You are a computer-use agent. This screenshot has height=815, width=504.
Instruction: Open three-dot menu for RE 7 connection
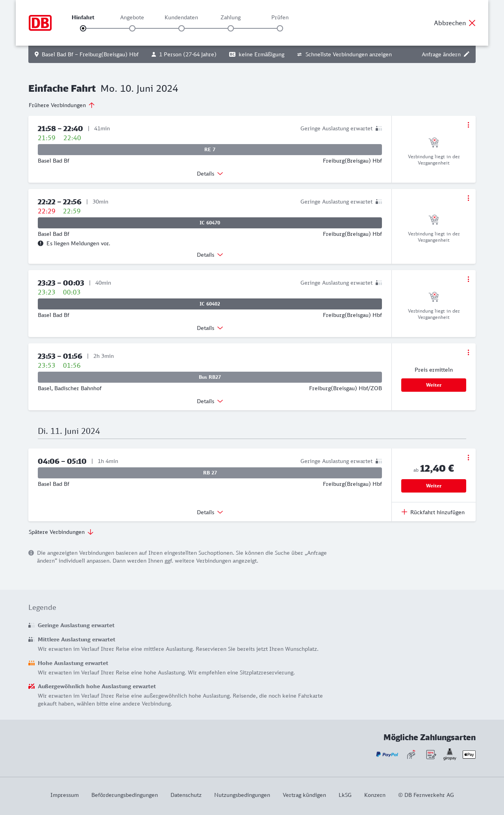tap(468, 125)
